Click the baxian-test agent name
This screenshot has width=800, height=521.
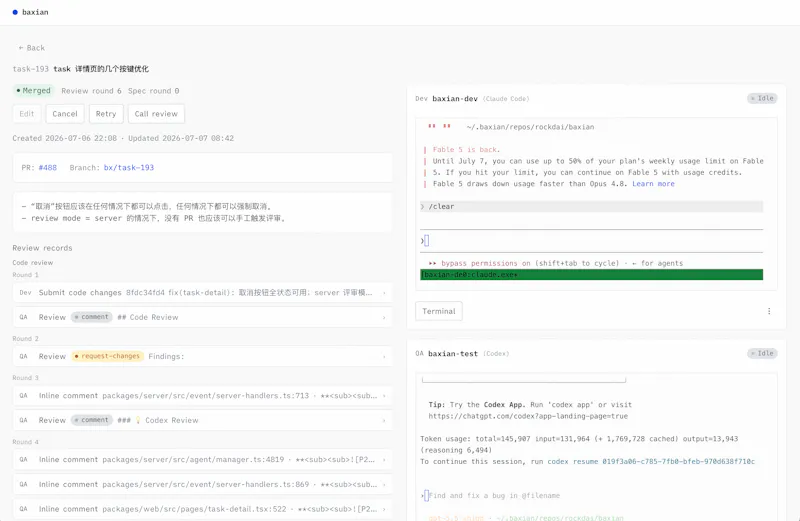[453, 354]
